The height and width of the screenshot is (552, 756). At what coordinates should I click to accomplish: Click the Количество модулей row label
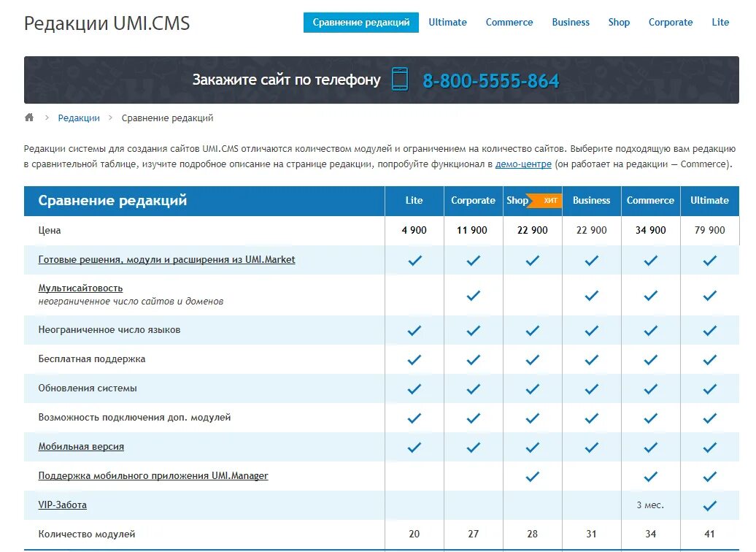pos(87,534)
